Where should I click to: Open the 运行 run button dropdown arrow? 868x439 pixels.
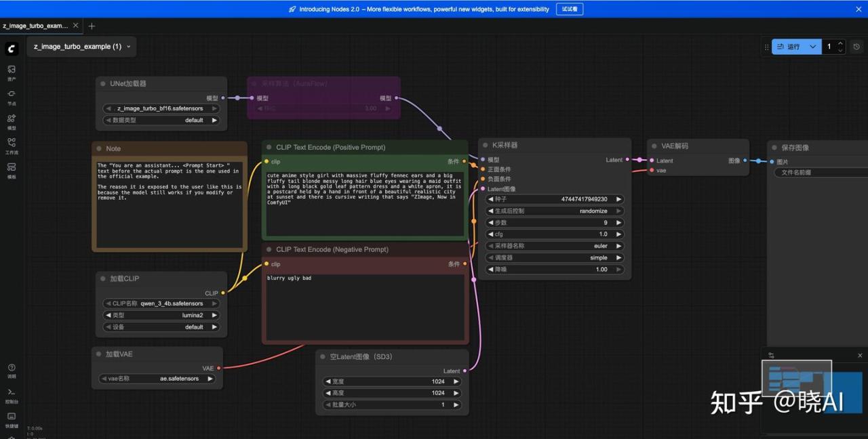click(x=812, y=47)
